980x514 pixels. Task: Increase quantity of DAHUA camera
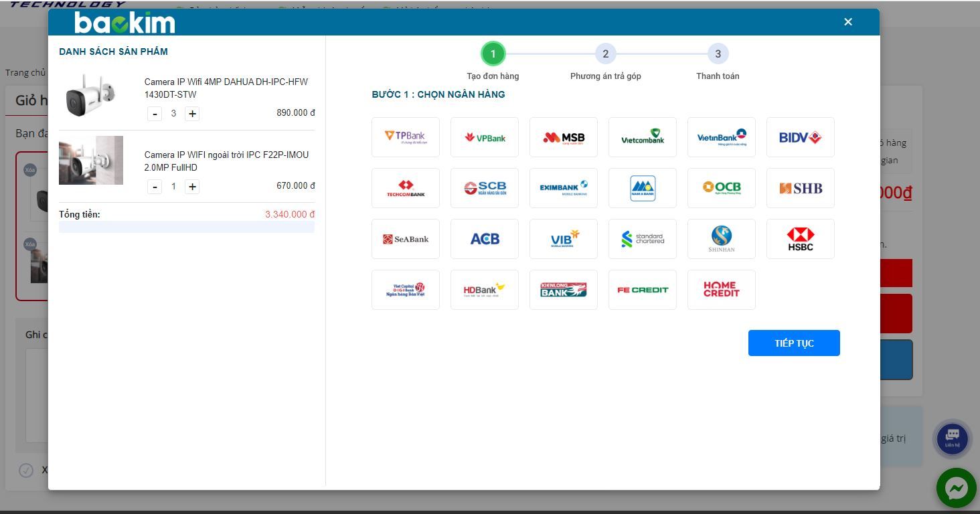point(192,114)
